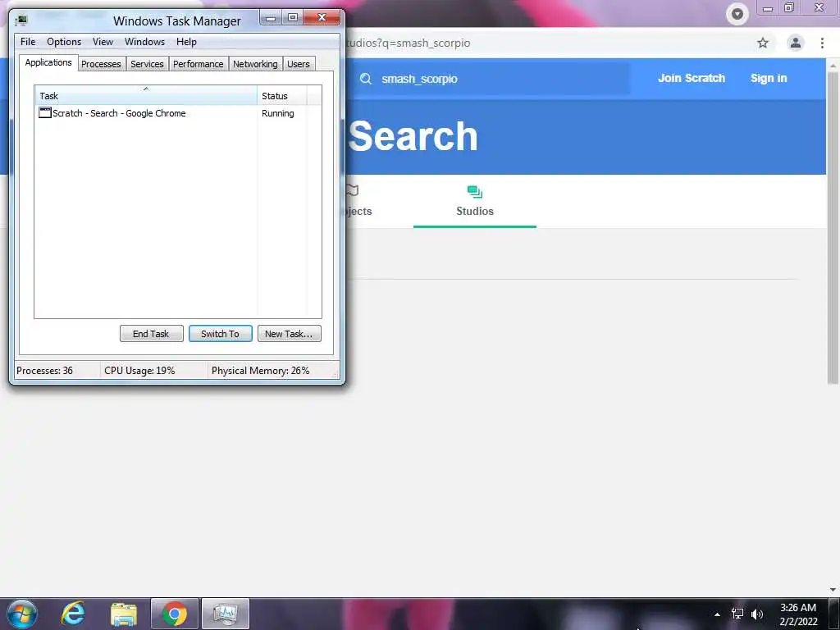The image size is (840, 630).
Task: Switch to Google Chrome on the taskbar
Action: (x=175, y=614)
